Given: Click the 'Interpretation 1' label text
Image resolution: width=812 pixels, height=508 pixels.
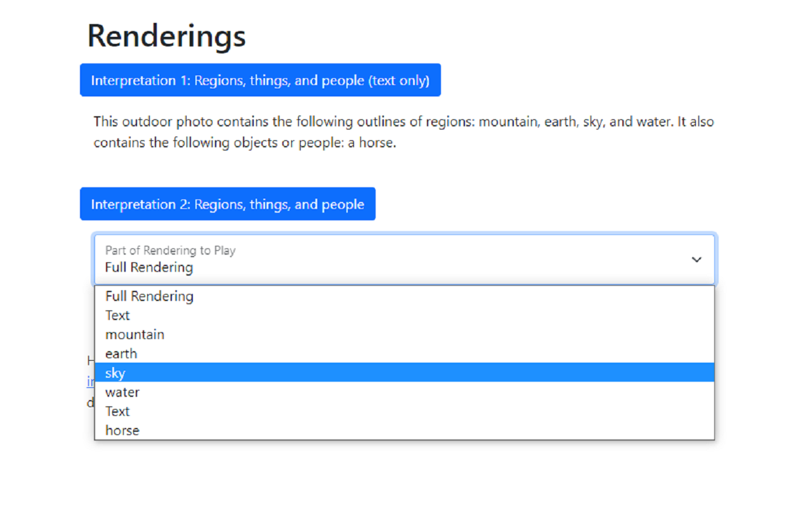Looking at the screenshot, I should click(140, 81).
